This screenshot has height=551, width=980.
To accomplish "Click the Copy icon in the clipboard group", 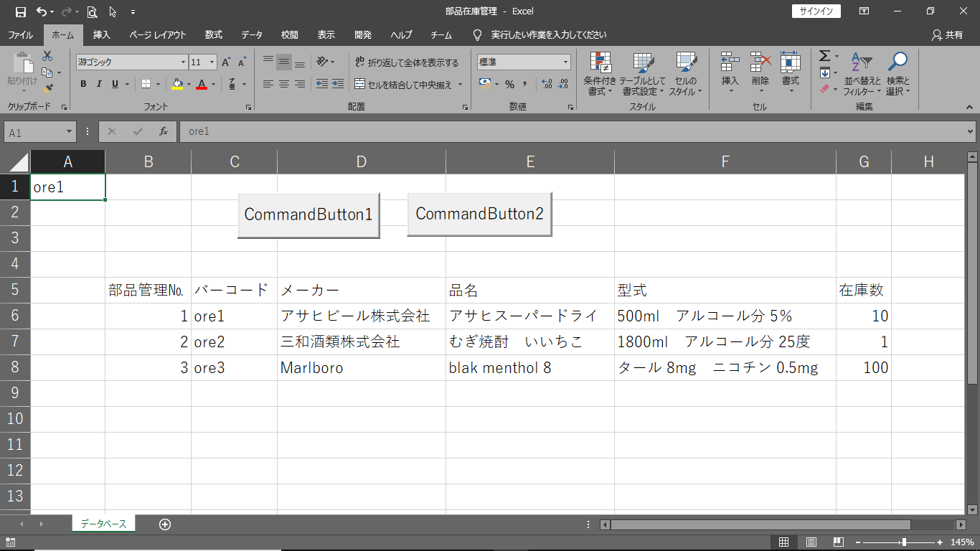I will click(47, 72).
